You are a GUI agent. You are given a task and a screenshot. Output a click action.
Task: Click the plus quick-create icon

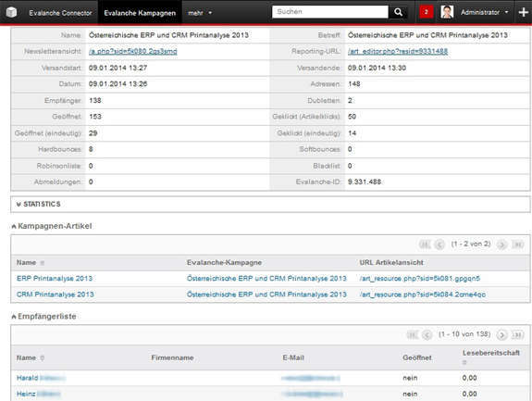[x=523, y=12]
